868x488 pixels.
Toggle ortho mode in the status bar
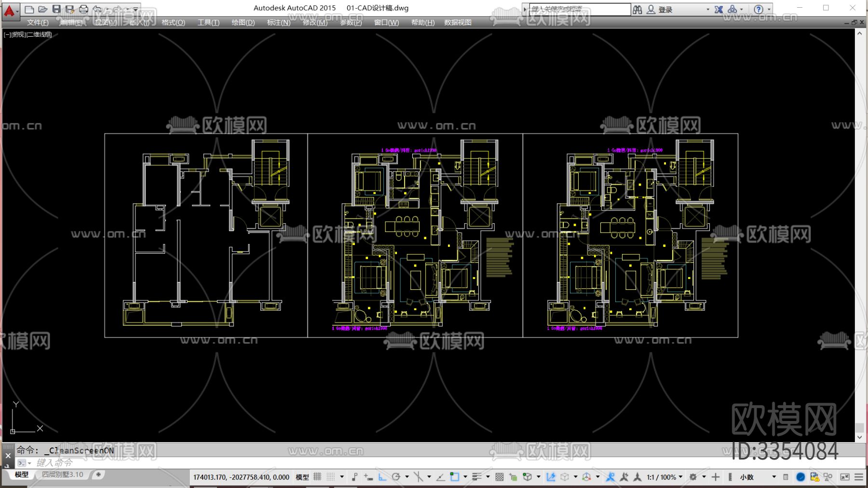point(382,477)
